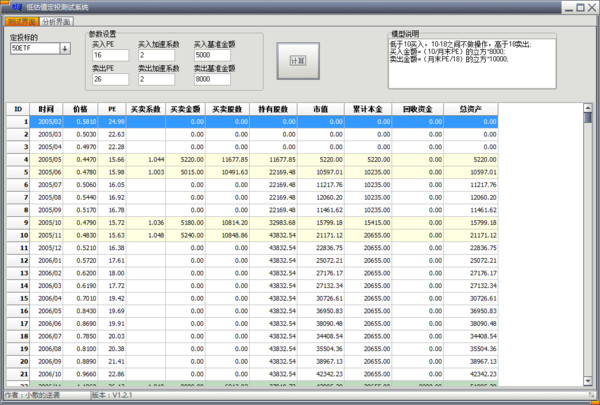
Task: Click the date cell 2006/06
Action: pyautogui.click(x=46, y=324)
